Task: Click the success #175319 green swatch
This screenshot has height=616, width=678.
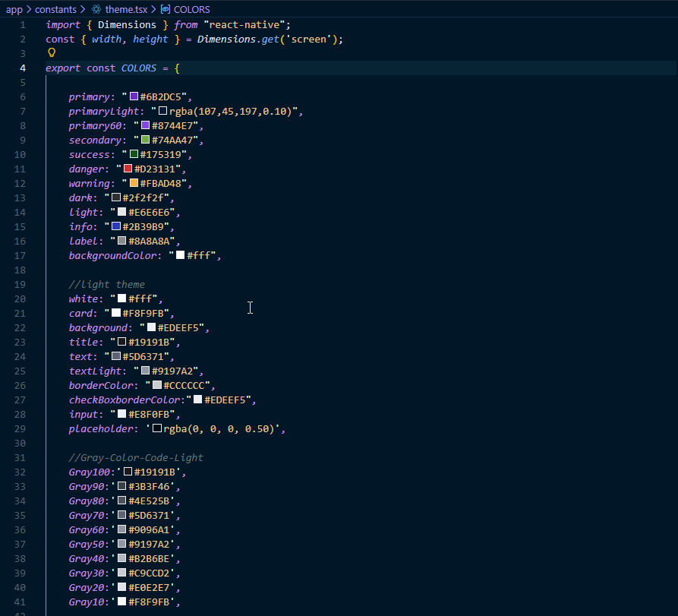Action: click(x=134, y=155)
